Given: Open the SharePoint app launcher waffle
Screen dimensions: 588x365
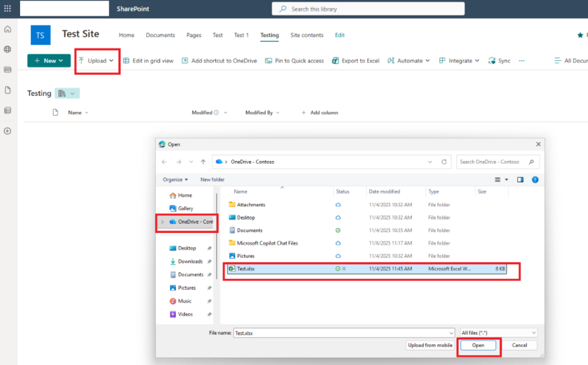Looking at the screenshot, I should 7,8.
